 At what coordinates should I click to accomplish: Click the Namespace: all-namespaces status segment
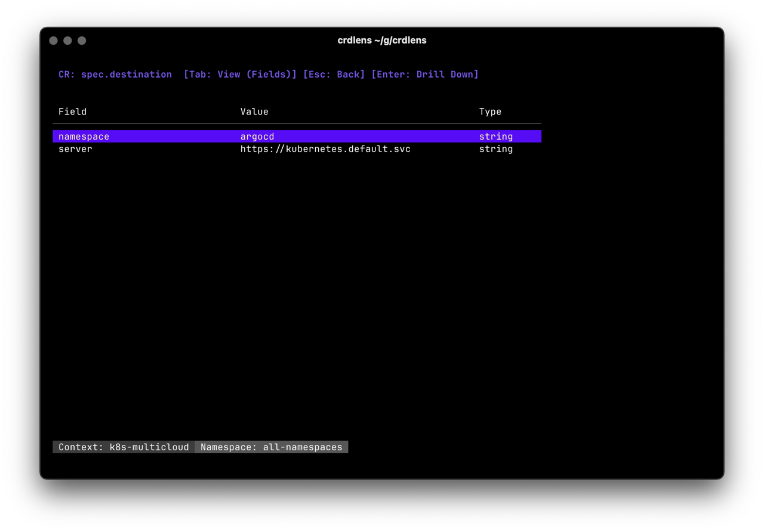point(272,447)
